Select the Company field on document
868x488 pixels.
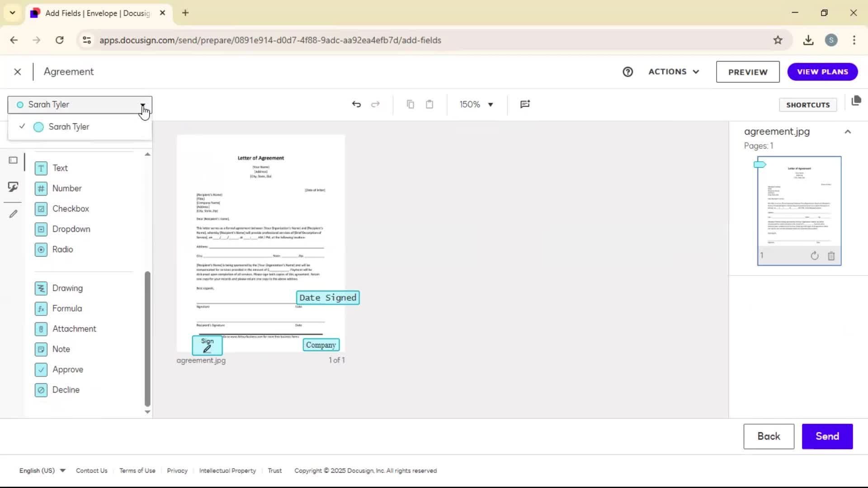(321, 345)
